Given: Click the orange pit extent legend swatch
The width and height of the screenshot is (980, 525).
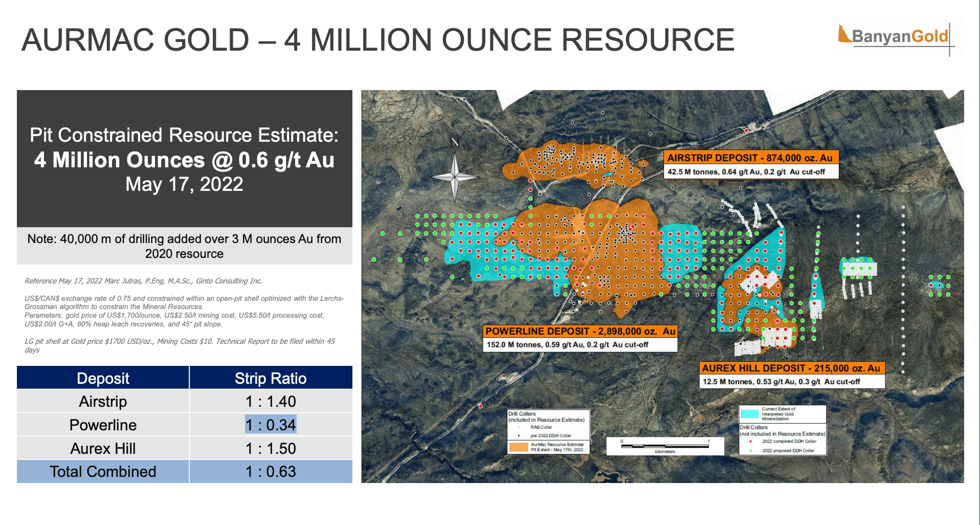Looking at the screenshot, I should point(519,447).
